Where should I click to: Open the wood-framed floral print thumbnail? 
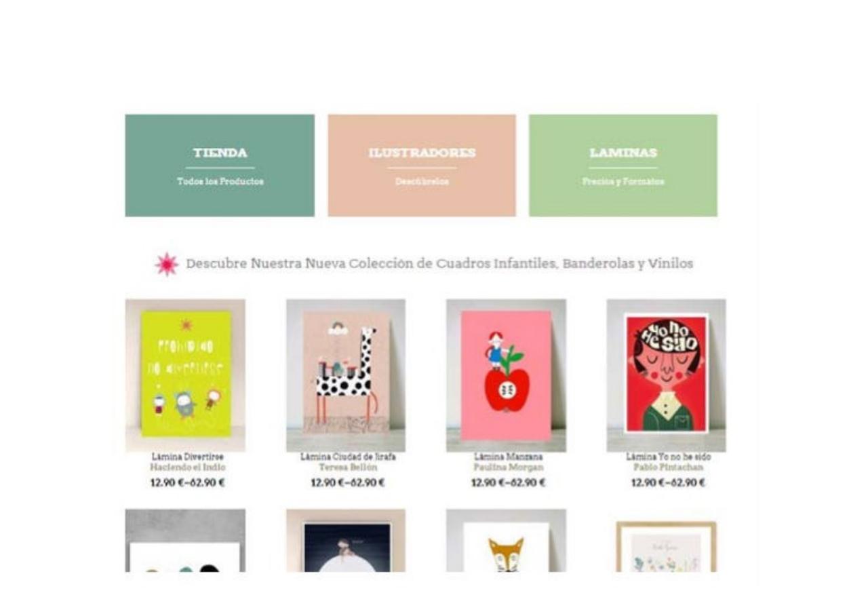coord(666,546)
